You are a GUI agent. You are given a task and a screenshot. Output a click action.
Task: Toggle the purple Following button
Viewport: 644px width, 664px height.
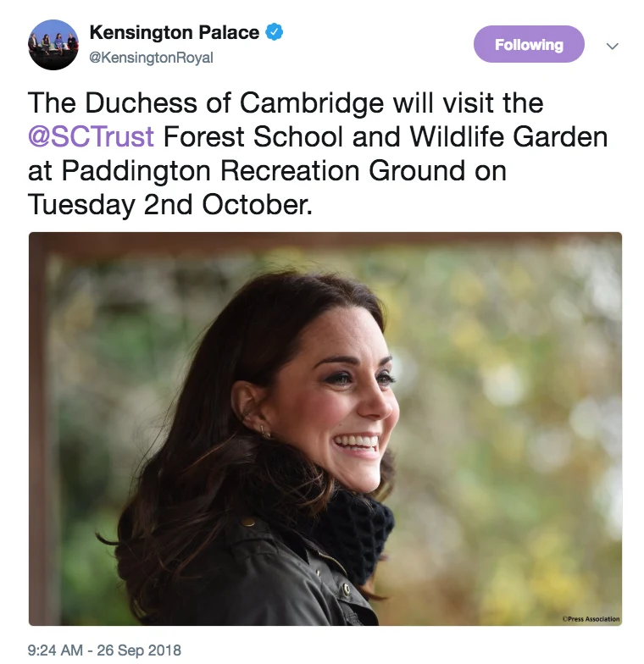coord(529,45)
